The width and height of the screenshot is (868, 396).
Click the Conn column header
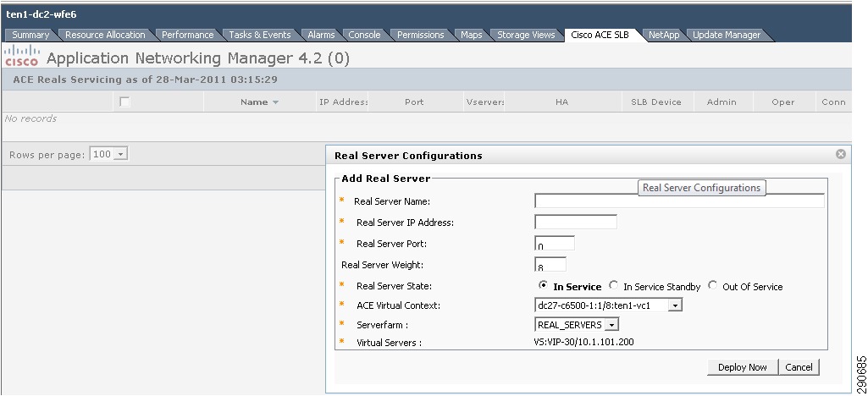(833, 102)
